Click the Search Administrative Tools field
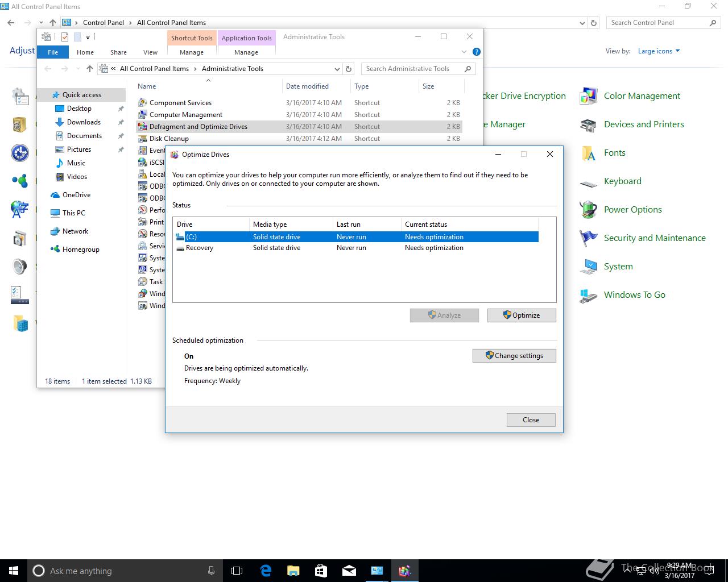 419,69
